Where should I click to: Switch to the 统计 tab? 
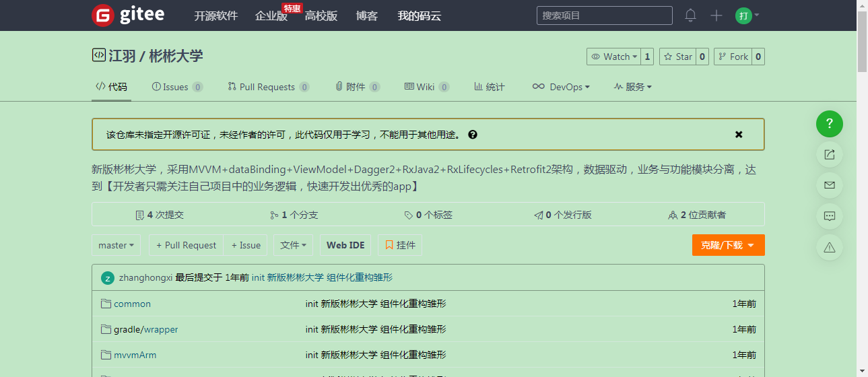pyautogui.click(x=490, y=87)
